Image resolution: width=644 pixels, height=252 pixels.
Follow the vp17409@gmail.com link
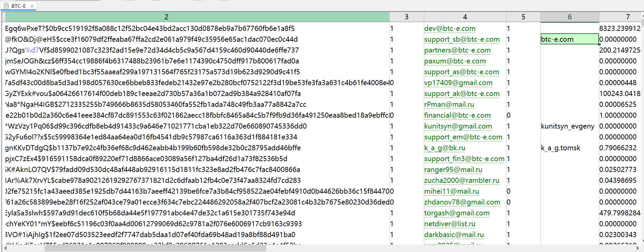coord(458,83)
